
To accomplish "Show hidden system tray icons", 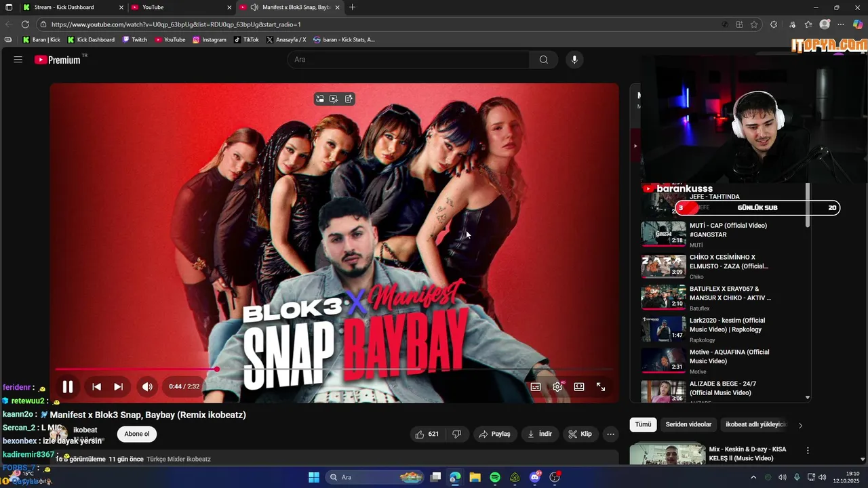I will tap(755, 477).
